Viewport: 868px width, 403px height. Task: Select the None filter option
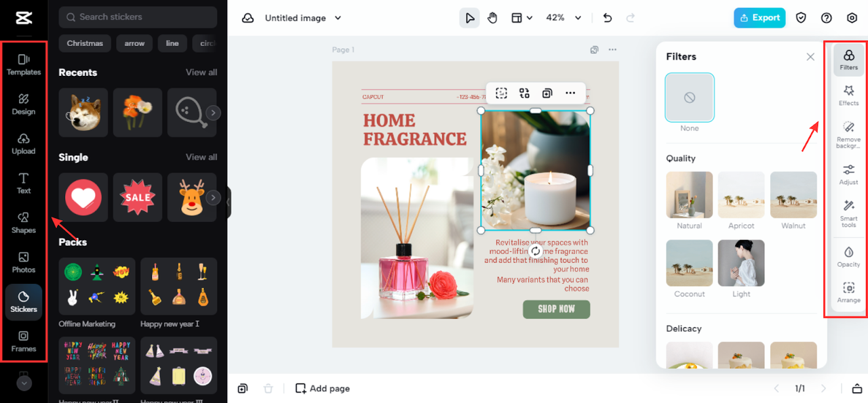(690, 98)
